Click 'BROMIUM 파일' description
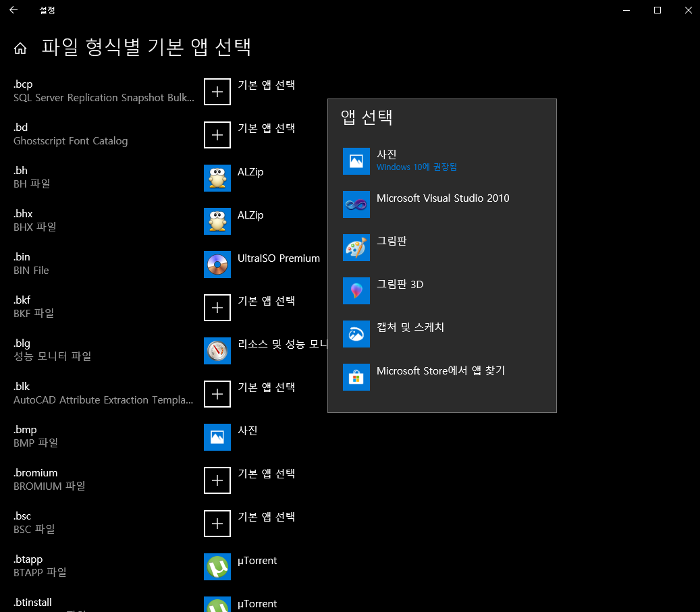Screen dimensions: 700x612 (x=49, y=486)
